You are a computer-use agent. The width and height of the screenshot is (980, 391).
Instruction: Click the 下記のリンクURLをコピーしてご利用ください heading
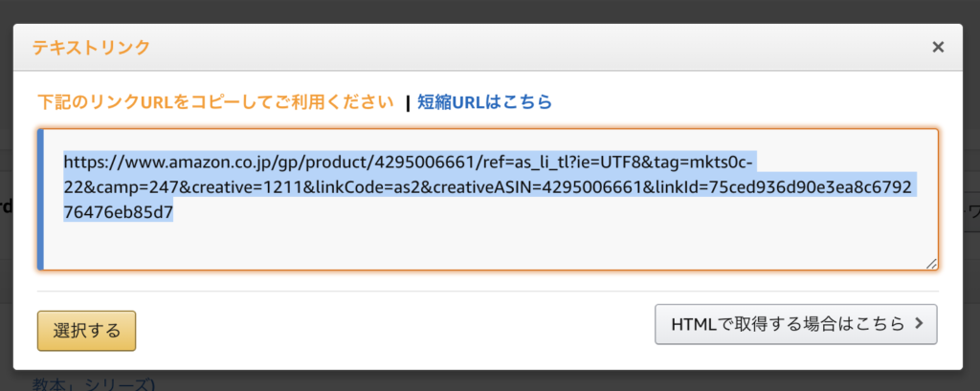point(216,101)
